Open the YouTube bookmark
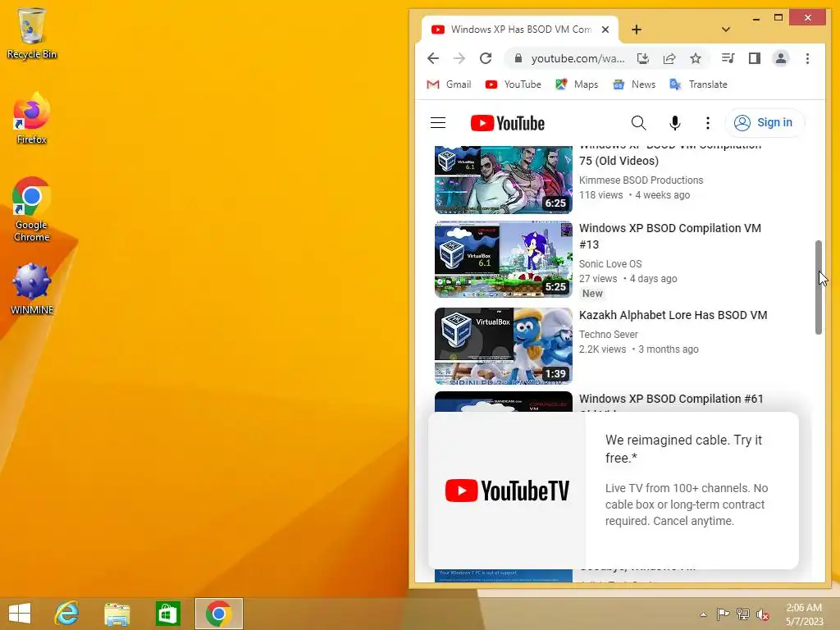 (514, 84)
